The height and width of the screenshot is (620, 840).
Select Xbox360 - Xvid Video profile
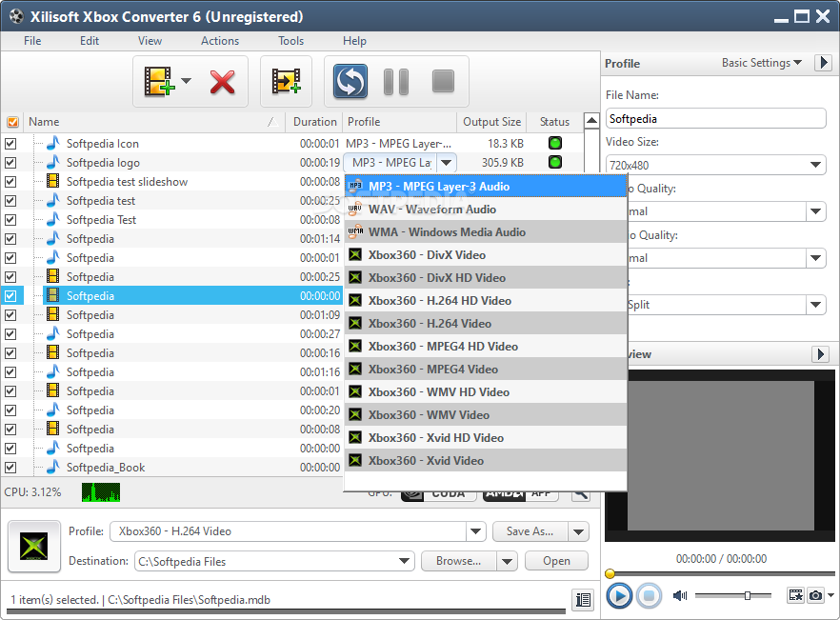pyautogui.click(x=486, y=460)
